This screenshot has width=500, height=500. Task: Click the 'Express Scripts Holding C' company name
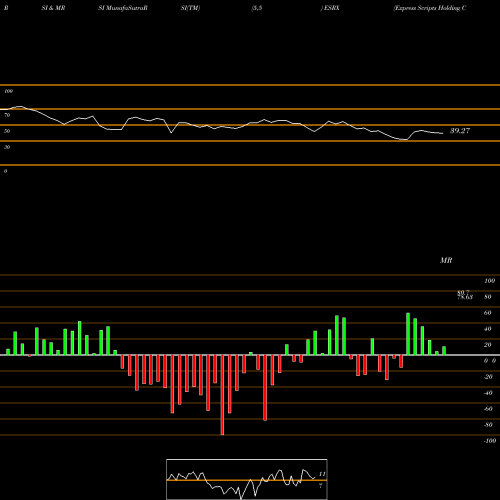point(430,8)
